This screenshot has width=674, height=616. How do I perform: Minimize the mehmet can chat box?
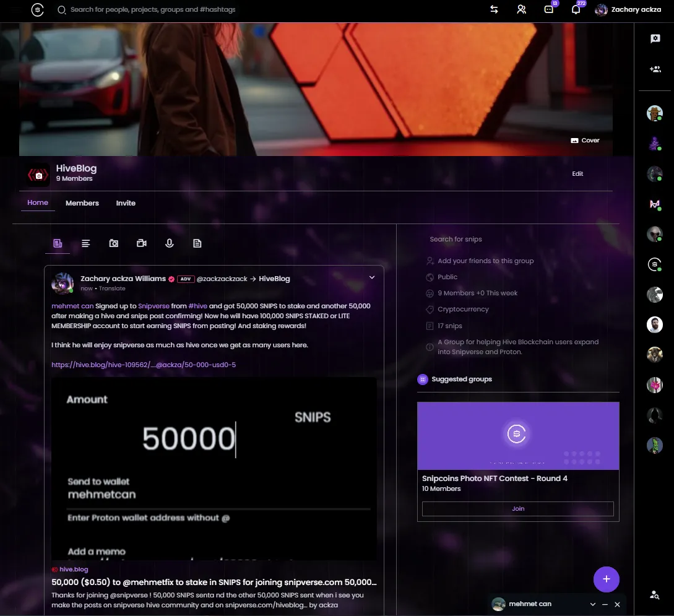pos(605,604)
